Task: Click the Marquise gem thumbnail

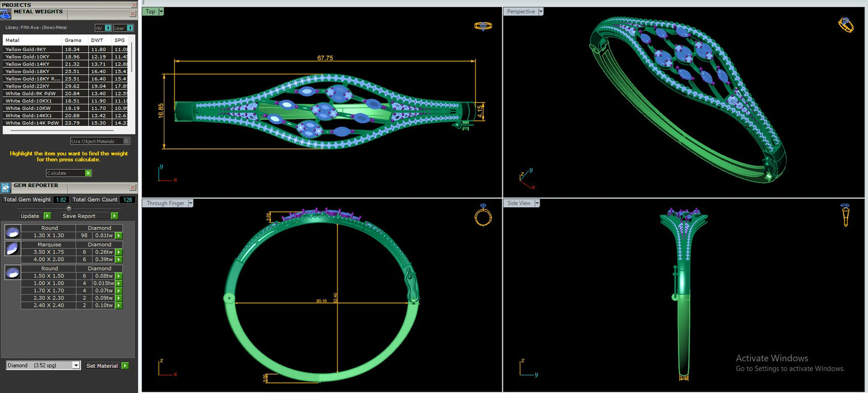Action: [x=13, y=248]
